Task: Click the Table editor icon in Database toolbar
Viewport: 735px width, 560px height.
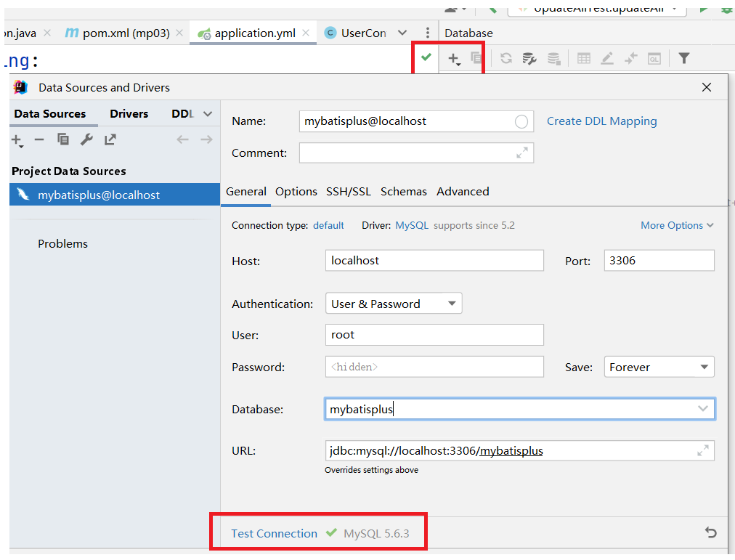Action: coord(584,59)
